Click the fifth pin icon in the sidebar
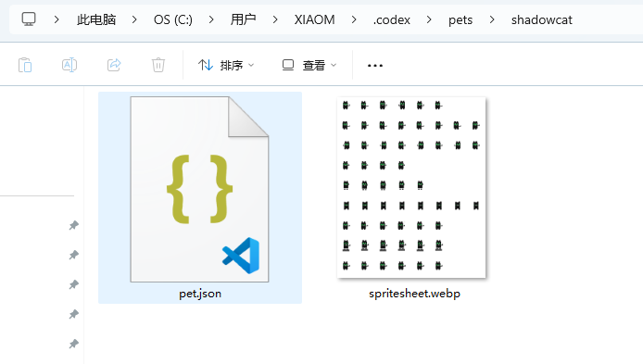The width and height of the screenshot is (643, 364). tap(74, 344)
